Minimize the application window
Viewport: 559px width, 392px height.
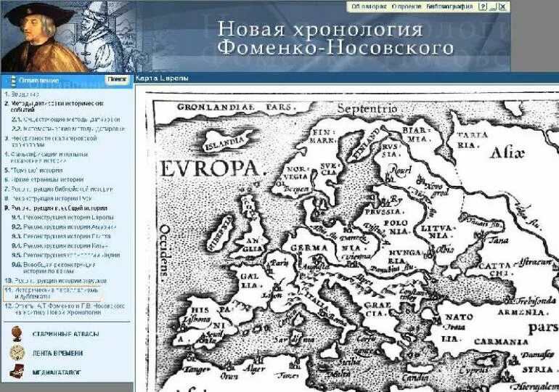(x=493, y=7)
